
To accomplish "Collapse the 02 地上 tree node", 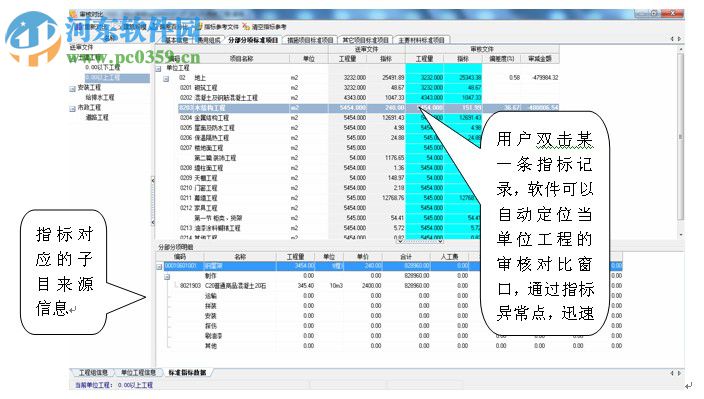I will 166,79.
